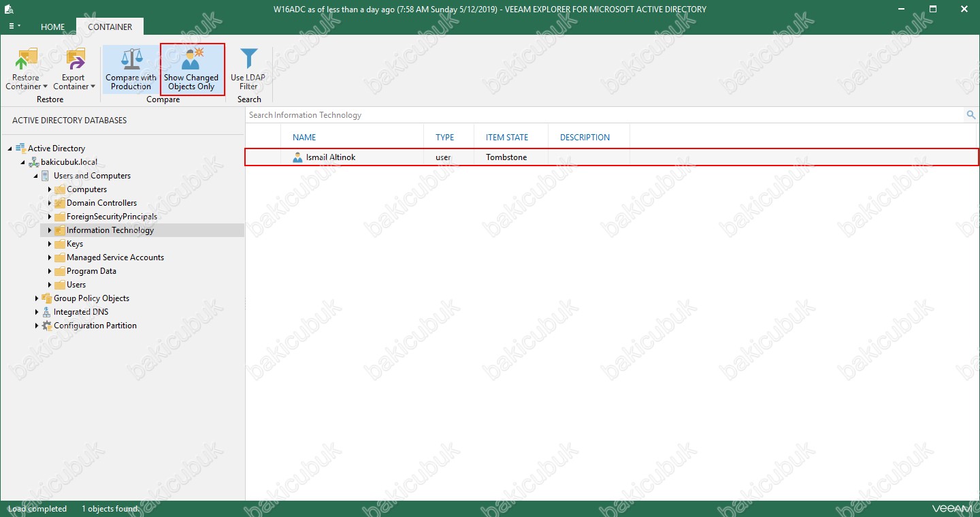Select Integrated DNS in the tree

tap(81, 312)
